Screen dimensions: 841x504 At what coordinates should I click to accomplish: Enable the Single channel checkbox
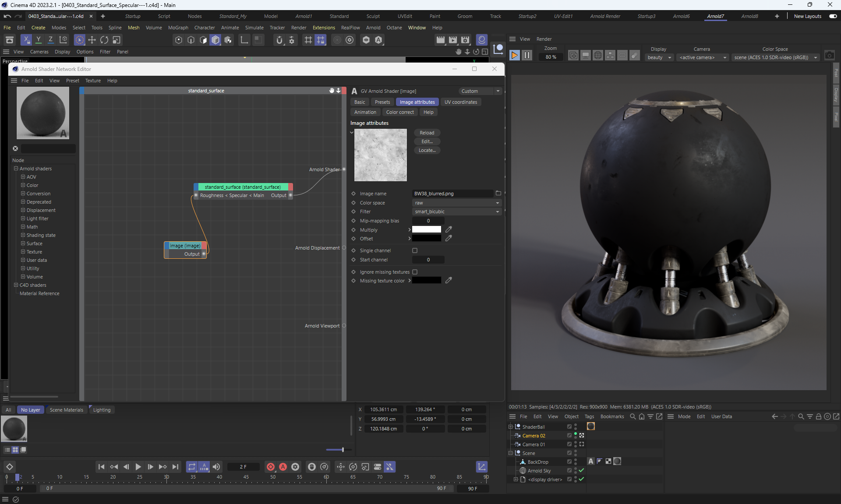coord(415,250)
